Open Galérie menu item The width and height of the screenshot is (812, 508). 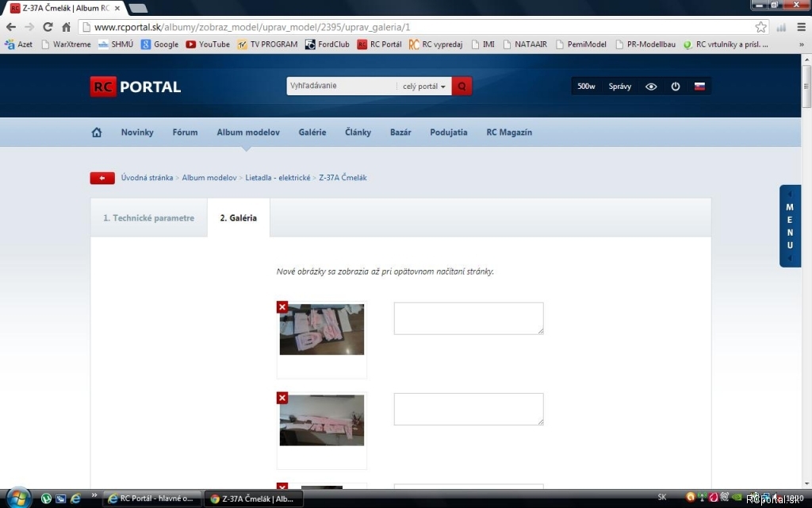[x=312, y=133]
